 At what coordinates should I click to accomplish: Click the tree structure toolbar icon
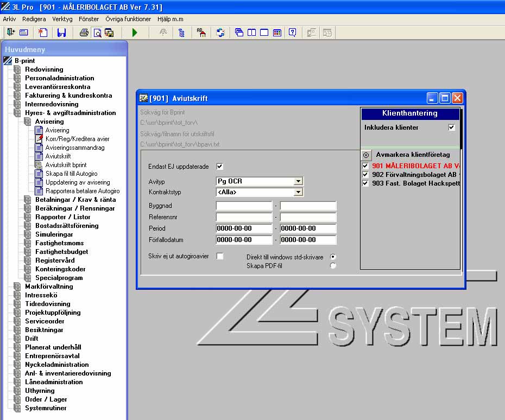181,33
